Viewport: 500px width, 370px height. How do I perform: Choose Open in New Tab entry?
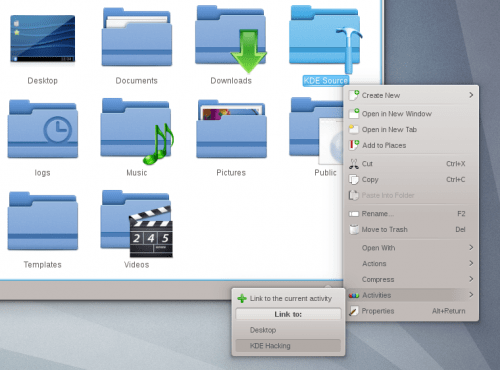pyautogui.click(x=411, y=129)
